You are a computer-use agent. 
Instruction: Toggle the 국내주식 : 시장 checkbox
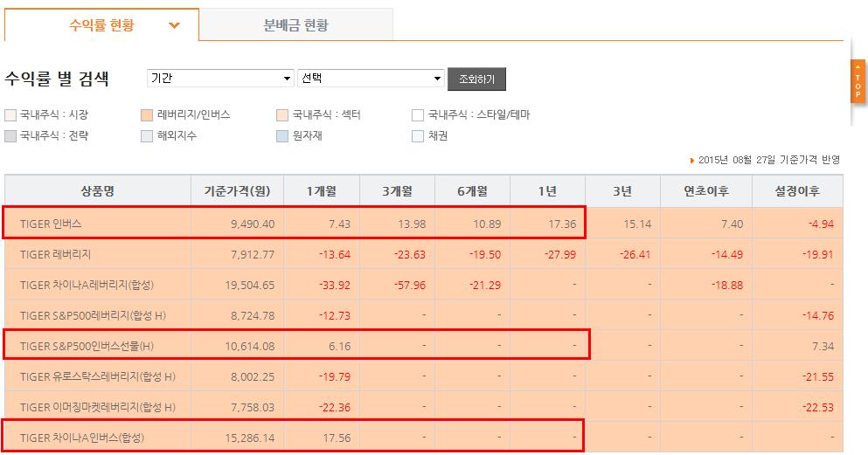[x=10, y=115]
